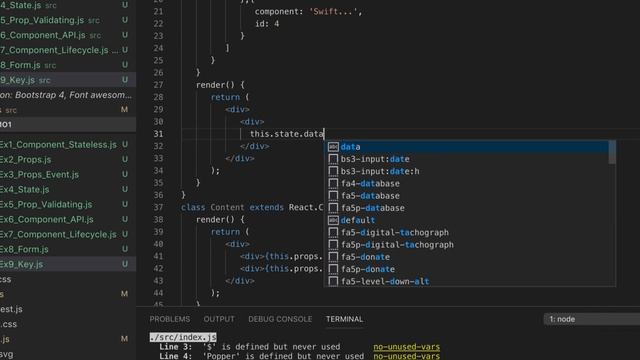This screenshot has height=360, width=640.
Task: Click line number 31 in the gutter
Action: point(158,134)
